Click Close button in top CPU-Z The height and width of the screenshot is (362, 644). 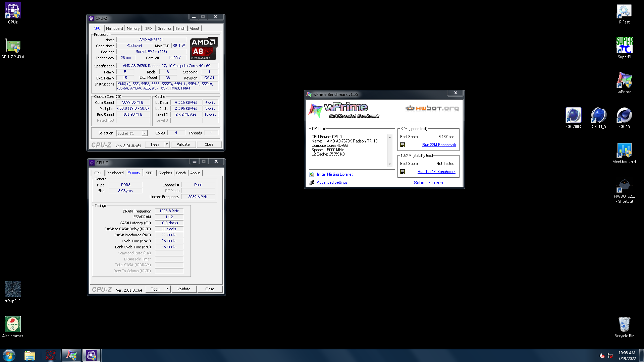point(209,144)
